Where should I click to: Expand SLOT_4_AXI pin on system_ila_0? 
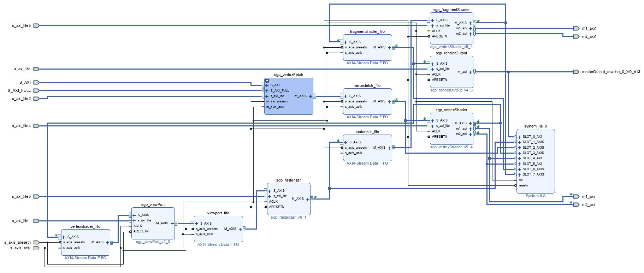coord(519,158)
